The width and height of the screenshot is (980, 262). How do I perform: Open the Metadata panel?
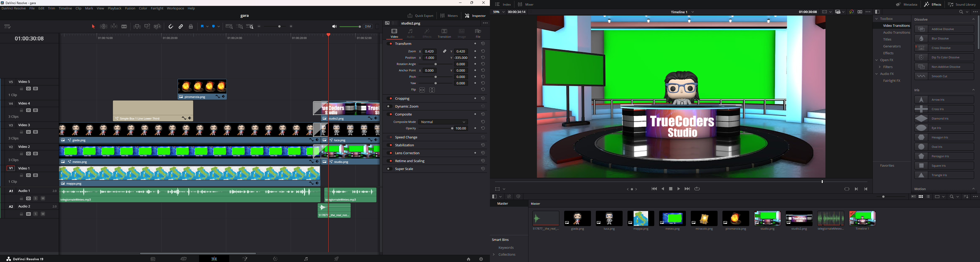[x=906, y=5]
